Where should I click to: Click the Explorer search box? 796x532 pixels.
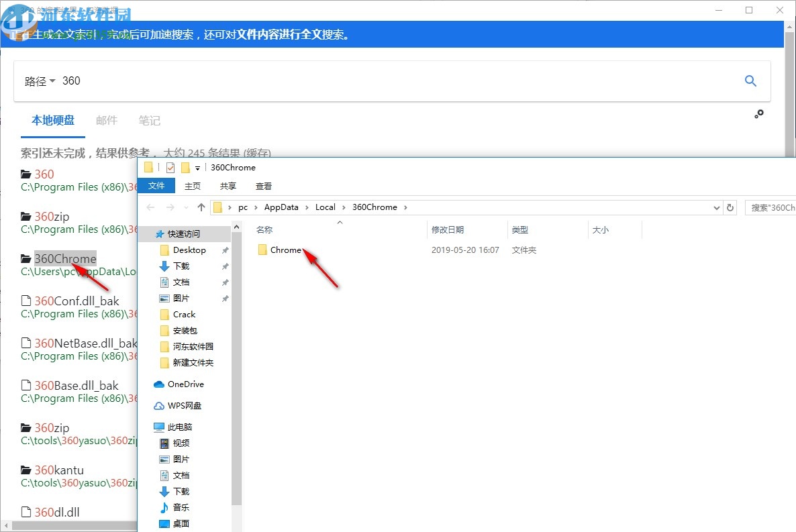[770, 207]
